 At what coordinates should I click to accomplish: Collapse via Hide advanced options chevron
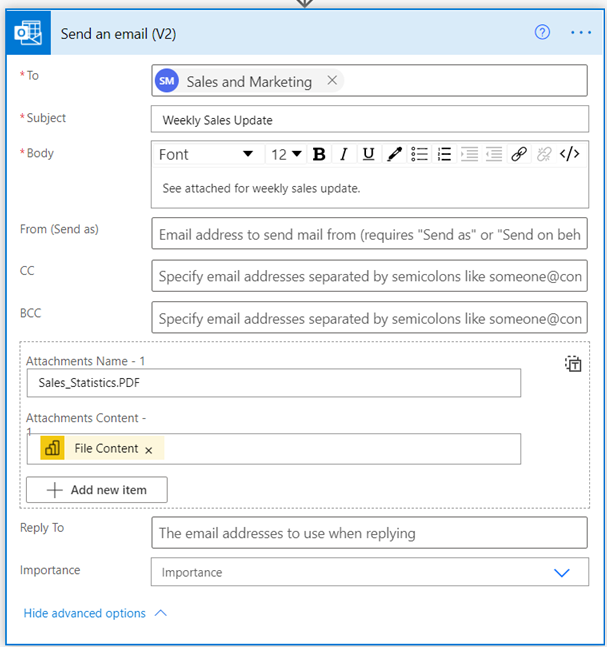coord(161,613)
